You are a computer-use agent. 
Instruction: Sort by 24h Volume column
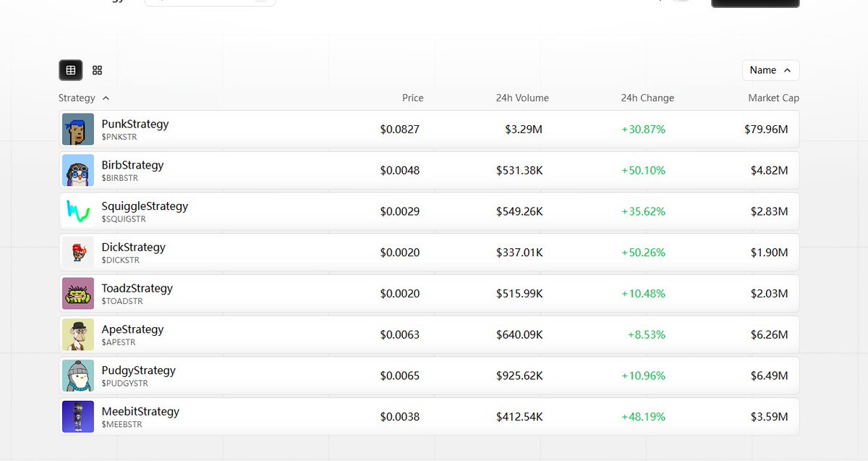pyautogui.click(x=522, y=98)
